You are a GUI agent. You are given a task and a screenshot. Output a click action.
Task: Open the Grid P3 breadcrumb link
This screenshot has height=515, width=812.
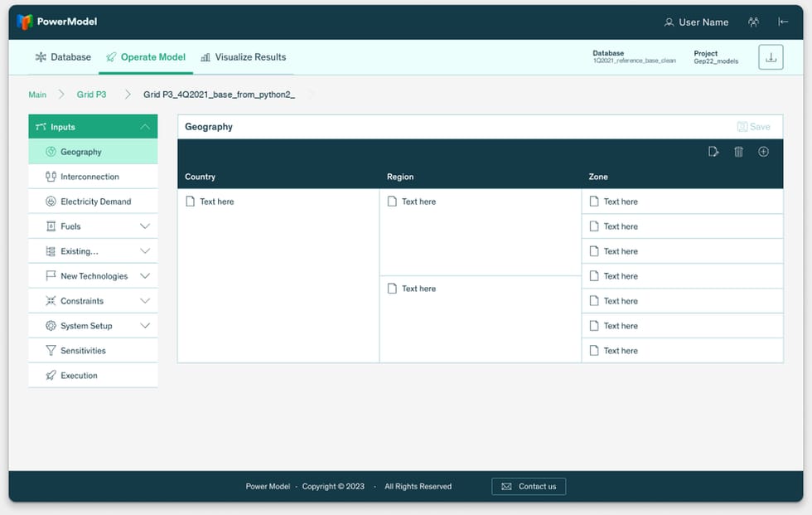pos(92,95)
